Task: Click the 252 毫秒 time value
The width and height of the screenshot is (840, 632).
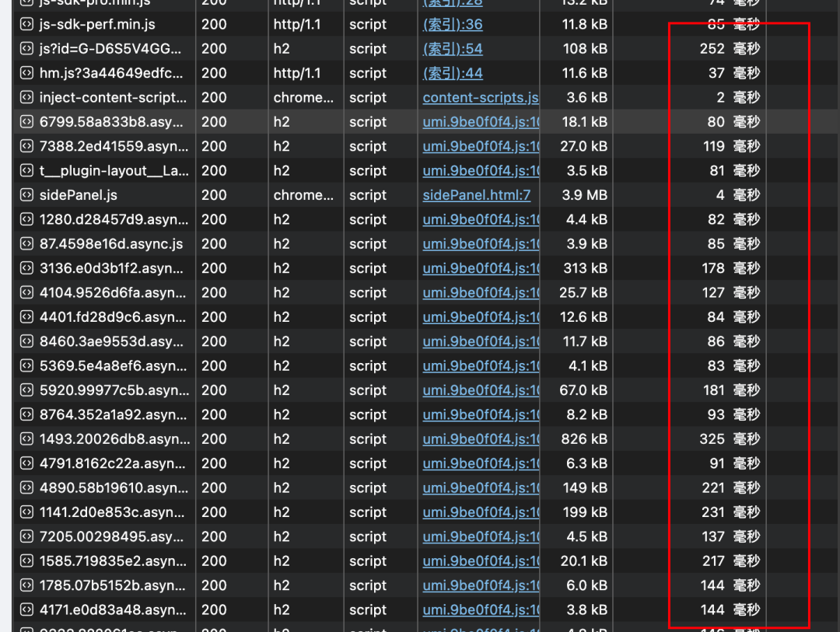Action: click(x=730, y=49)
